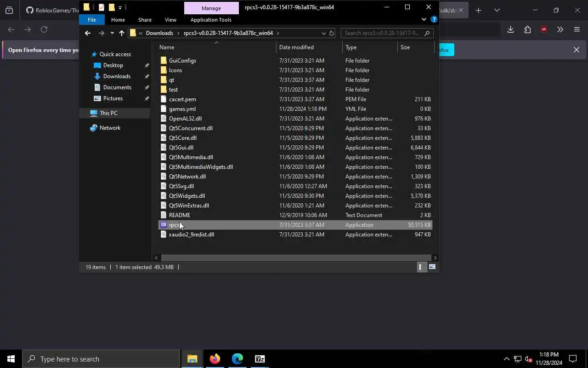
Task: Click the README text document icon
Action: pos(164,215)
